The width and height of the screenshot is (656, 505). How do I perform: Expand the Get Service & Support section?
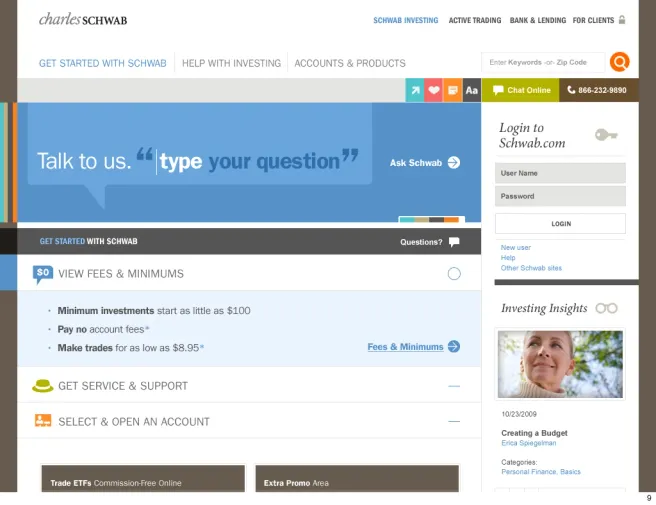454,386
